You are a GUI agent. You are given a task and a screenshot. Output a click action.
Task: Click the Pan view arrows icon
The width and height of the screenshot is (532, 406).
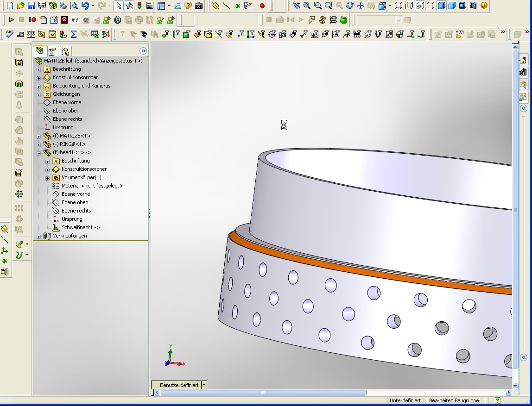pos(360,6)
